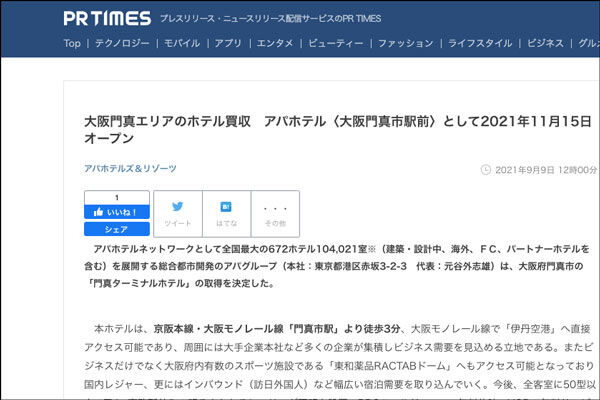Screen dimensions: 600x400
Task: Click the clock icon beside the publish date
Action: (x=486, y=170)
